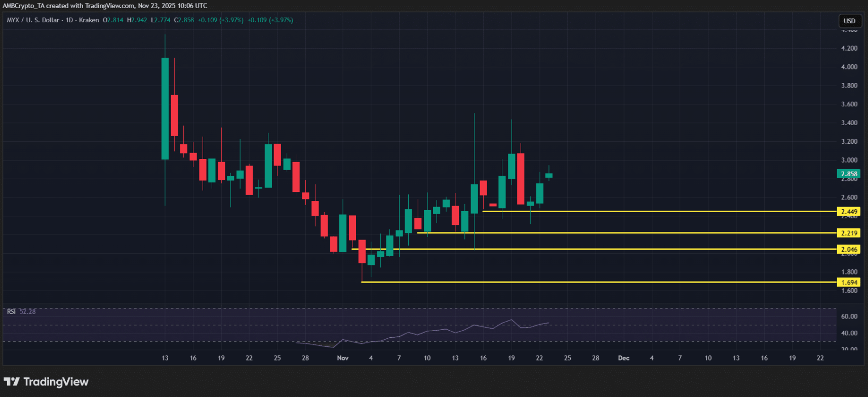Click the 2.046 horizontal line label
The width and height of the screenshot is (868, 397).
pos(849,249)
